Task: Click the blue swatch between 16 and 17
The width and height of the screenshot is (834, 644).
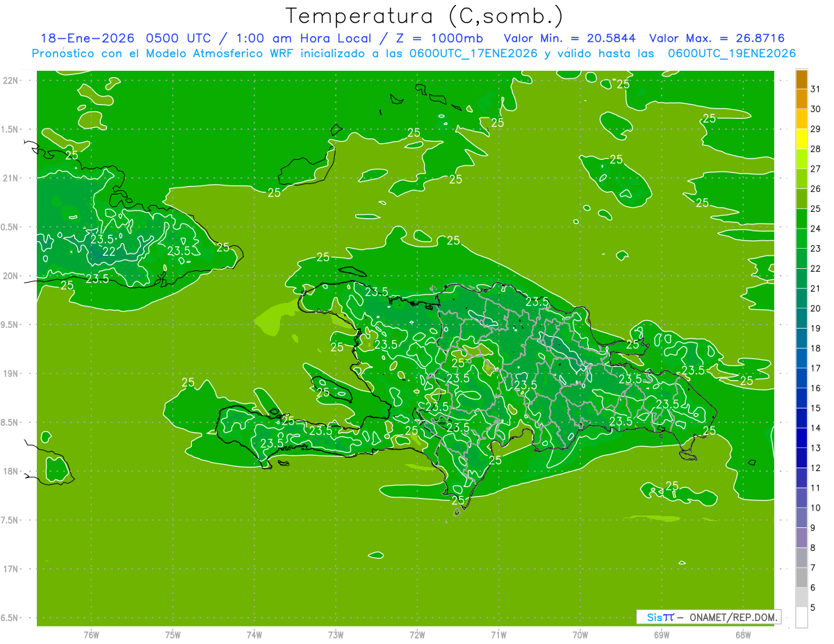Action: tap(801, 378)
